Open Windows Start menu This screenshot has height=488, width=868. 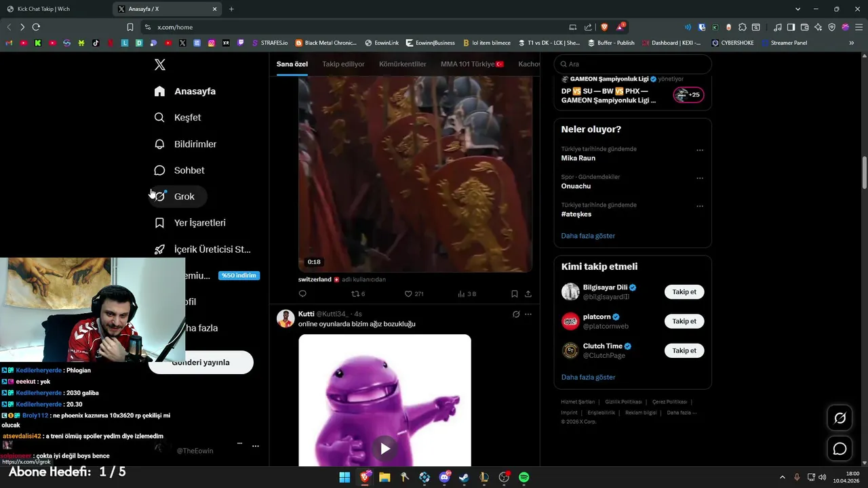pyautogui.click(x=344, y=477)
